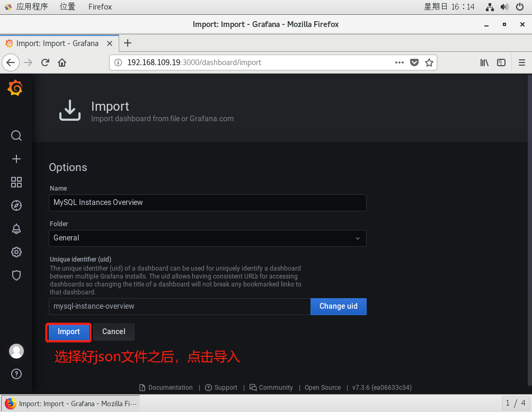Open the user profile avatar in sidebar
532x412 pixels.
click(16, 351)
